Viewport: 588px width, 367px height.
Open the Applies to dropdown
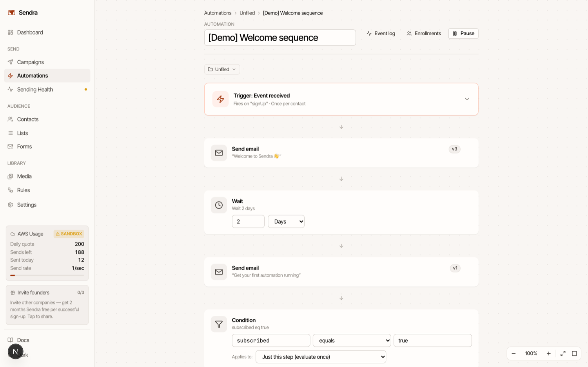(x=321, y=357)
